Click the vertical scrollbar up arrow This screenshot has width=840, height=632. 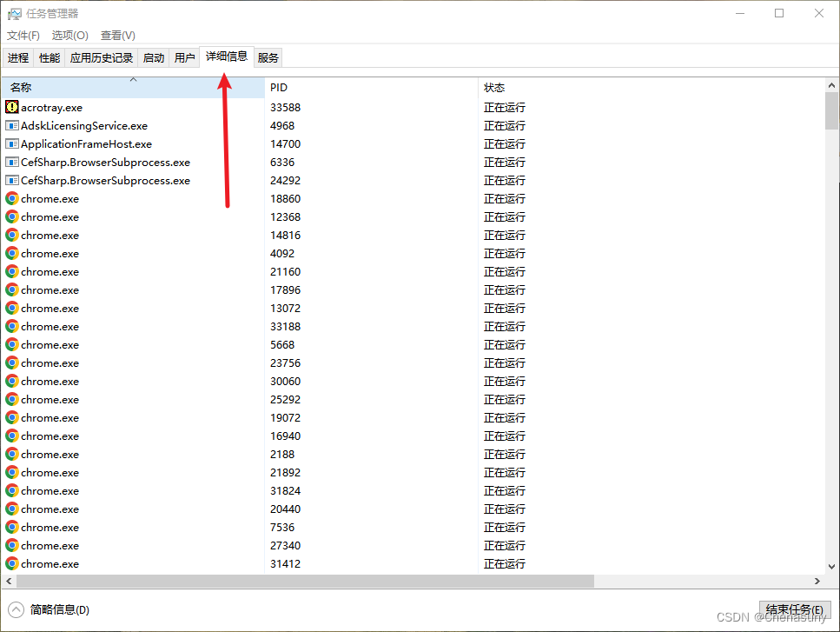[x=831, y=84]
